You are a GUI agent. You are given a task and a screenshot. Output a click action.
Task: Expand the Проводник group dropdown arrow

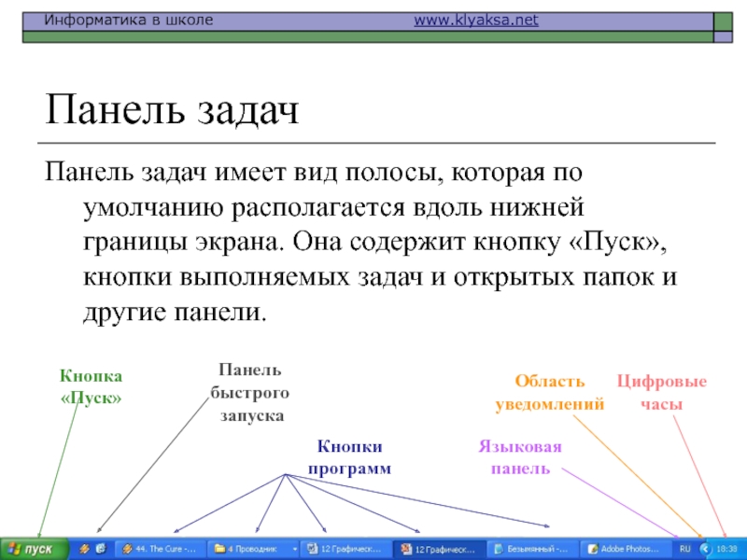(293, 549)
